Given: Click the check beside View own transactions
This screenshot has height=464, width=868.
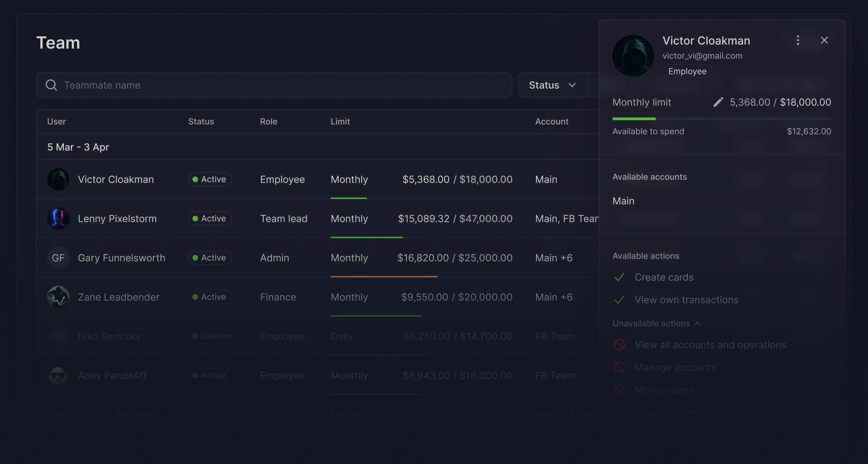Looking at the screenshot, I should 619,300.
